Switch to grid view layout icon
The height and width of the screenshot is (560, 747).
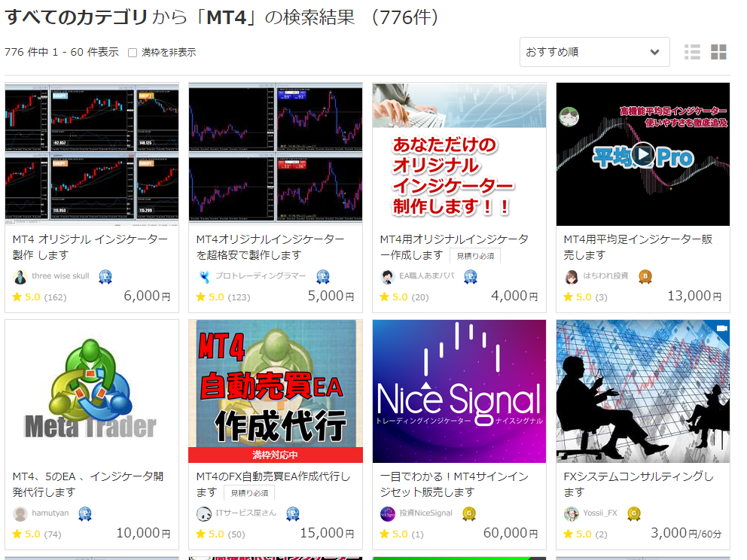point(718,52)
